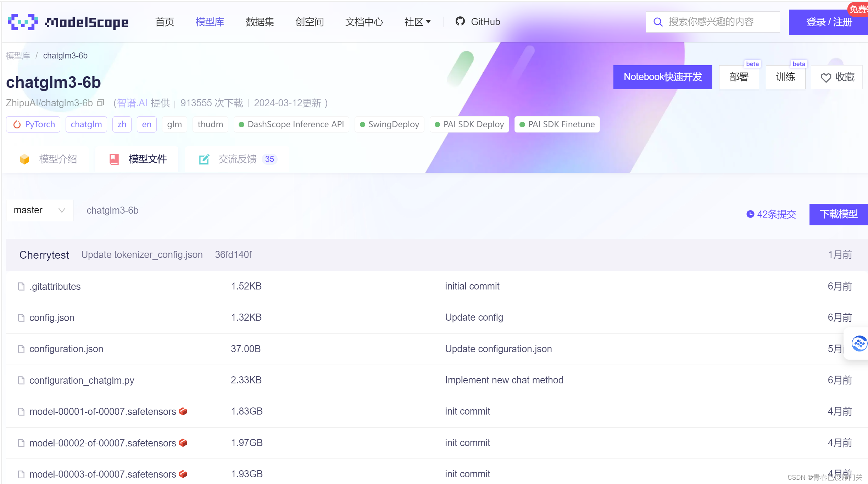
Task: Click LFS badge on model-00001 safetensors
Action: pos(183,411)
